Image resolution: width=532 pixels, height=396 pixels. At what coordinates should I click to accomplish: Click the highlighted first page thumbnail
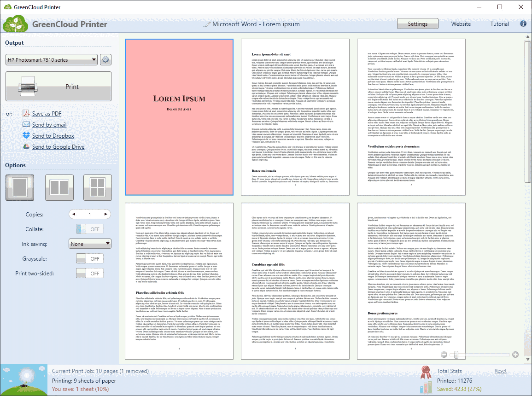pyautogui.click(x=179, y=117)
